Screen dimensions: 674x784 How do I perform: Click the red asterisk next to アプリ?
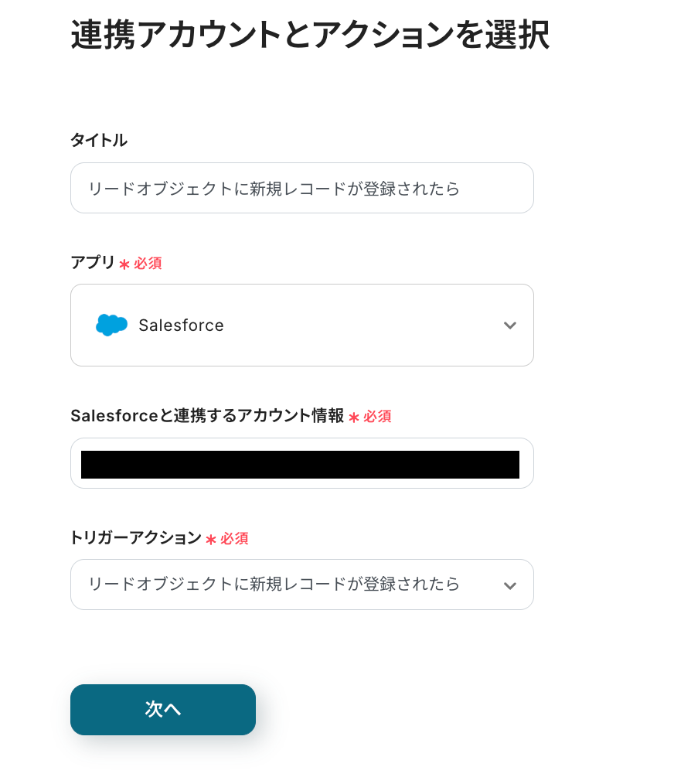[x=124, y=264]
